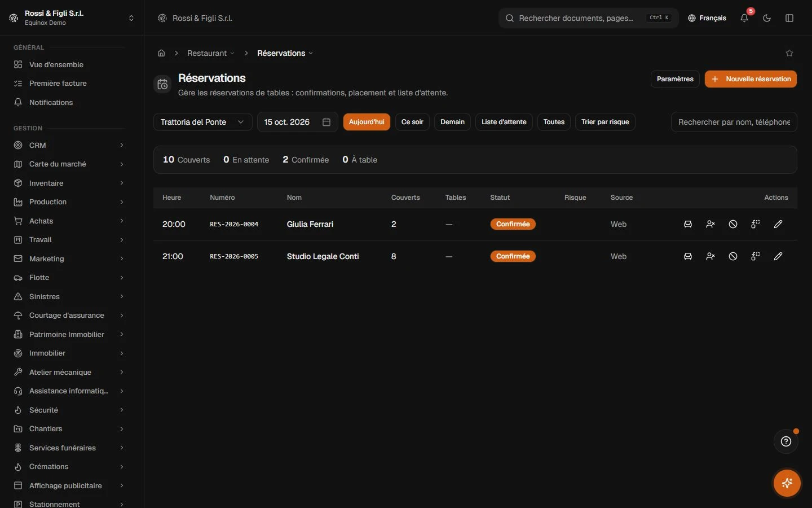Mark Giulia Ferrari as no-show
This screenshot has height=508, width=812.
click(x=710, y=224)
